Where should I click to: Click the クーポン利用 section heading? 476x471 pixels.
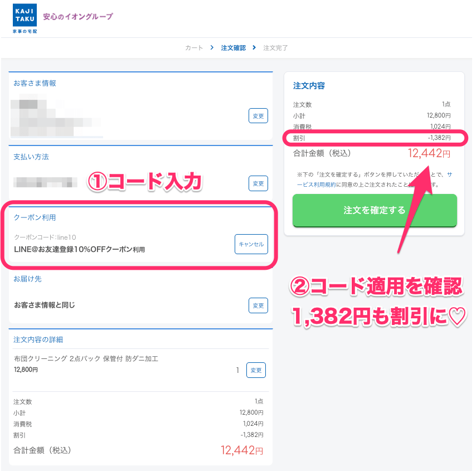[35, 217]
